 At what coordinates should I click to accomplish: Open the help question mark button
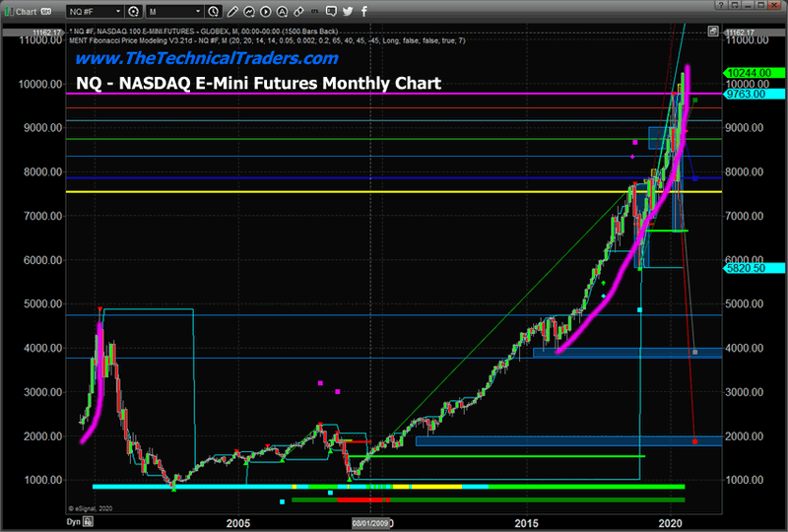pyautogui.click(x=721, y=5)
